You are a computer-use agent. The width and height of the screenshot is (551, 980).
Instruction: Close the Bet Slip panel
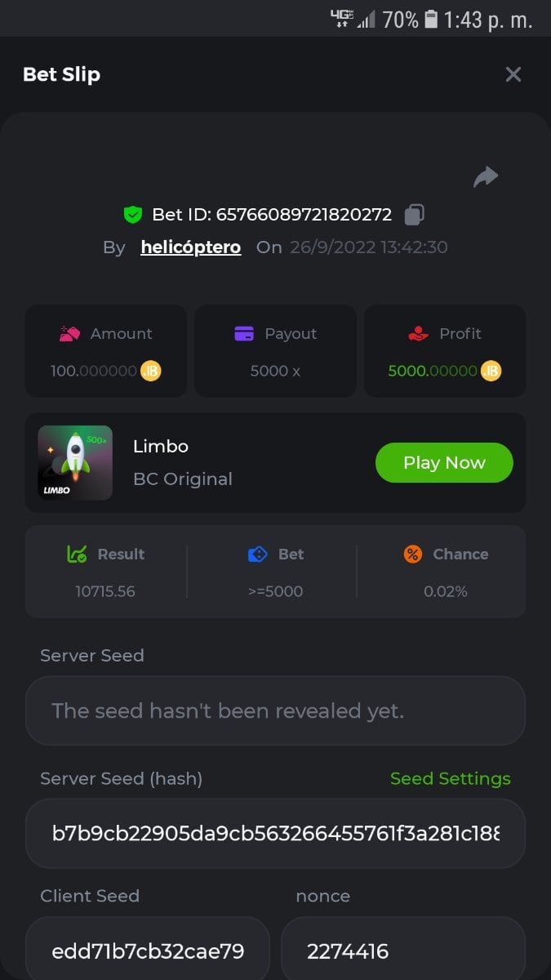click(513, 74)
